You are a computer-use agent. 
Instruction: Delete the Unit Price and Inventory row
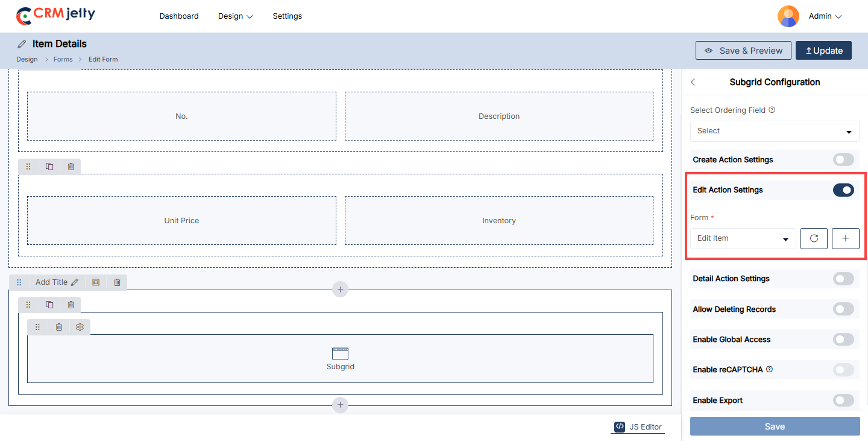click(x=71, y=167)
